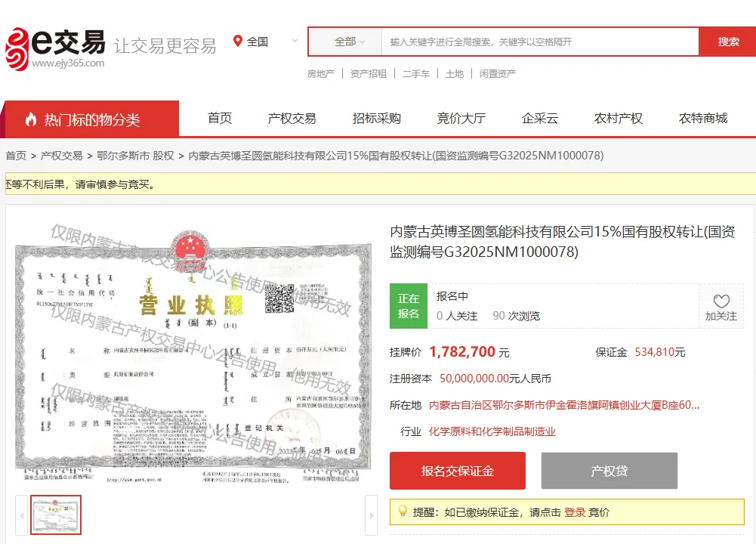Click the lightbulb icon beside the 提醒 message
The image size is (756, 544).
[402, 512]
